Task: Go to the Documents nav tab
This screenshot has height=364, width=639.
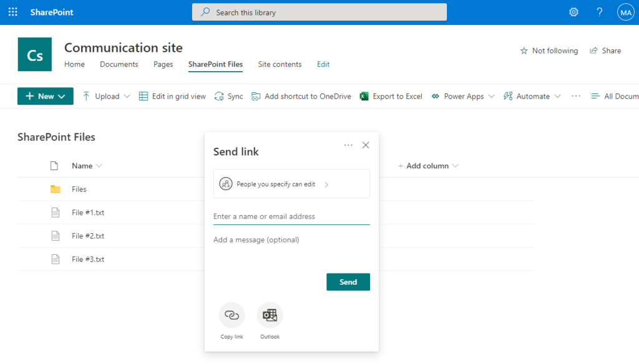Action: click(119, 64)
